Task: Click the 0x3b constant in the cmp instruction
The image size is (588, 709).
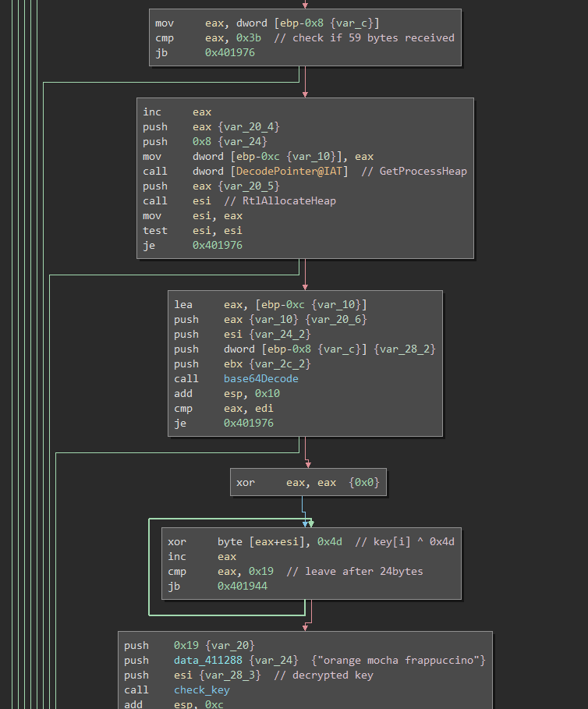Action: 249,38
